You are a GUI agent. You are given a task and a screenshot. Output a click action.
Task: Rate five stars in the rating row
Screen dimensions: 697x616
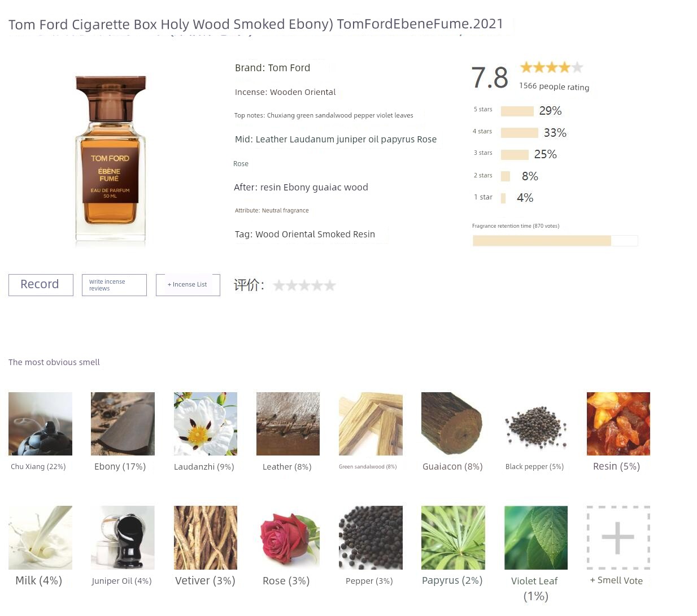click(x=330, y=285)
